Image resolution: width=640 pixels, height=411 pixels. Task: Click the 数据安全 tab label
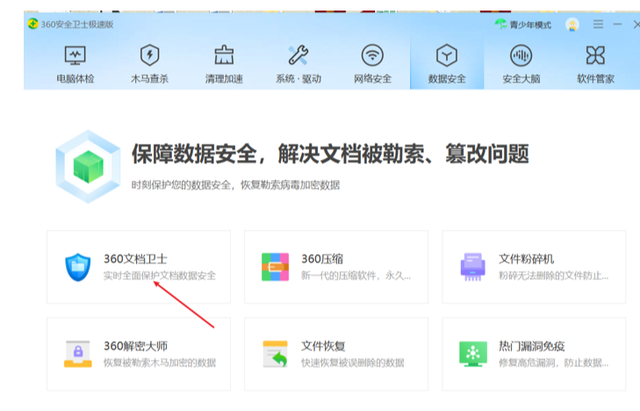click(447, 79)
